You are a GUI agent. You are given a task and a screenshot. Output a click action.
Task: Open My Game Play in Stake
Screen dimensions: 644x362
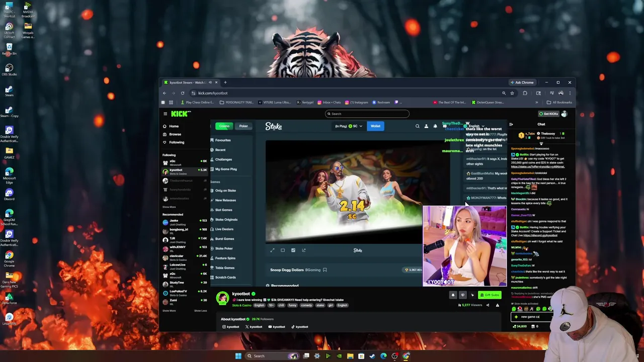pyautogui.click(x=225, y=169)
